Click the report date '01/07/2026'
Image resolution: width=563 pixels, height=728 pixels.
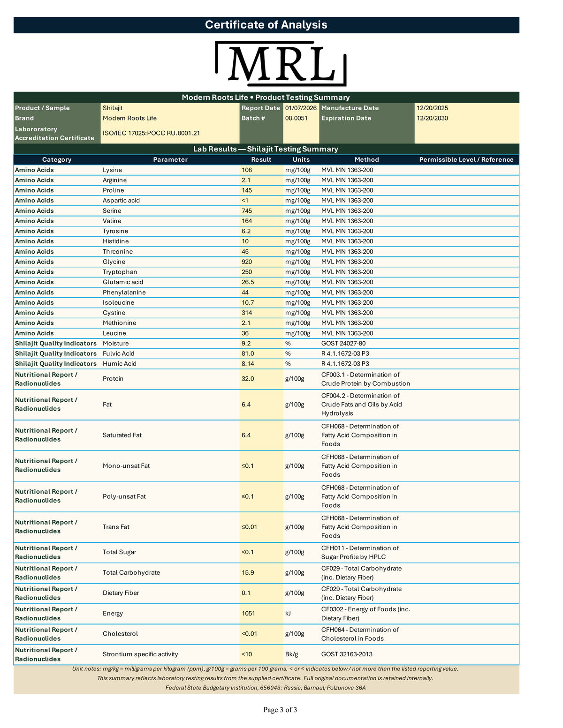coord(301,108)
